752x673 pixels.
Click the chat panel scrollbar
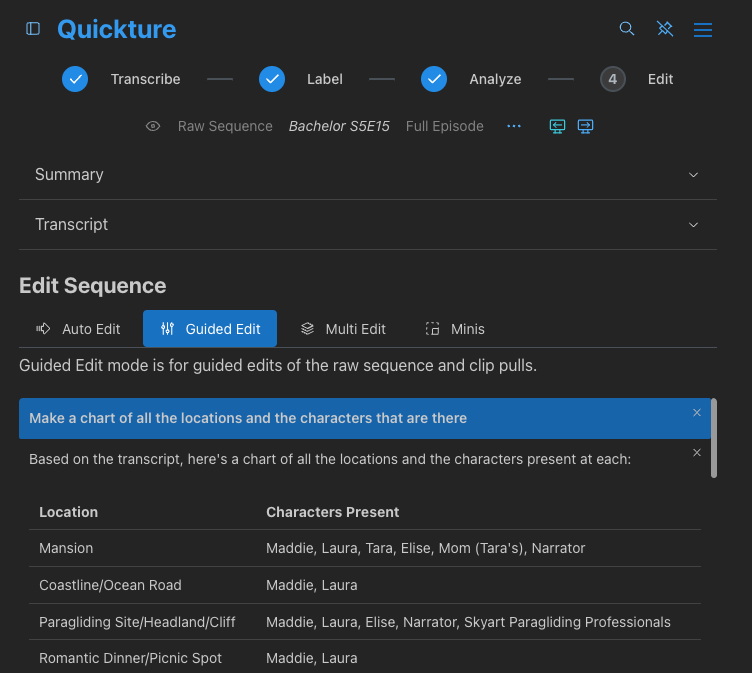click(713, 438)
